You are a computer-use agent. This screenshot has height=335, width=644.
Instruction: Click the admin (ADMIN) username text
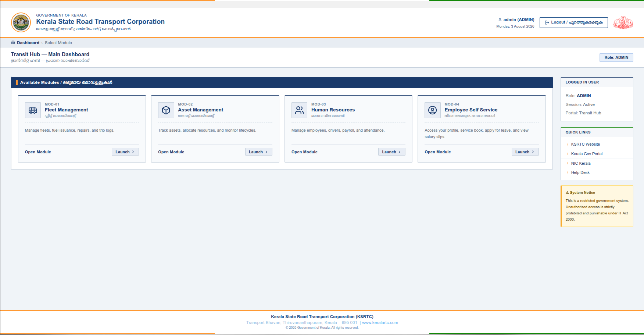tap(519, 20)
